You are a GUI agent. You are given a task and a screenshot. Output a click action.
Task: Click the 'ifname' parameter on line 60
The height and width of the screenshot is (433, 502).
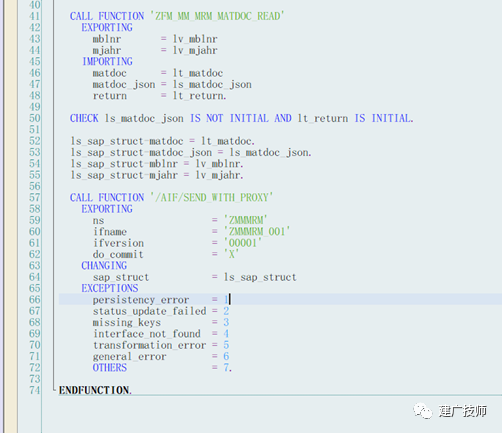(110, 231)
